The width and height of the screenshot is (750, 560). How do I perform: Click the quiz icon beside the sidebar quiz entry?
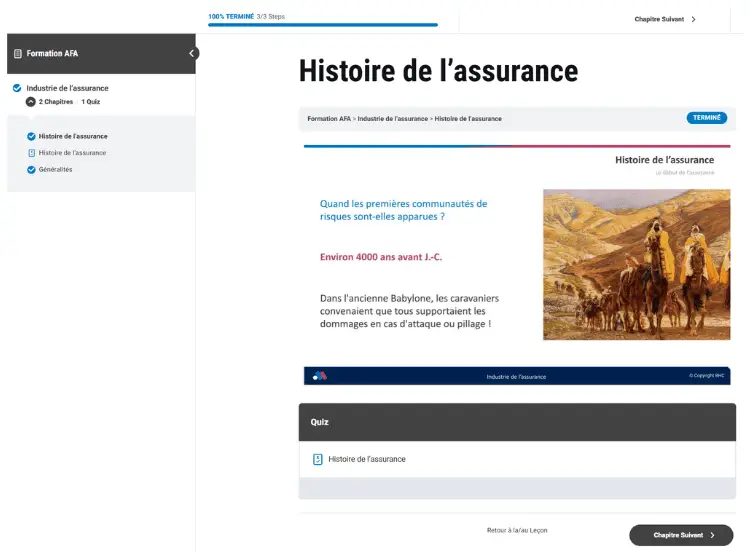click(x=32, y=153)
